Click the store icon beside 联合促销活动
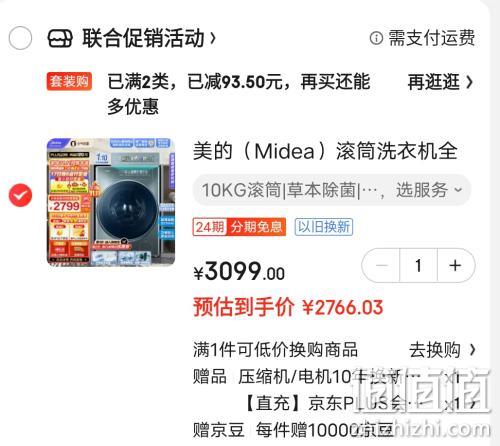 [60, 38]
